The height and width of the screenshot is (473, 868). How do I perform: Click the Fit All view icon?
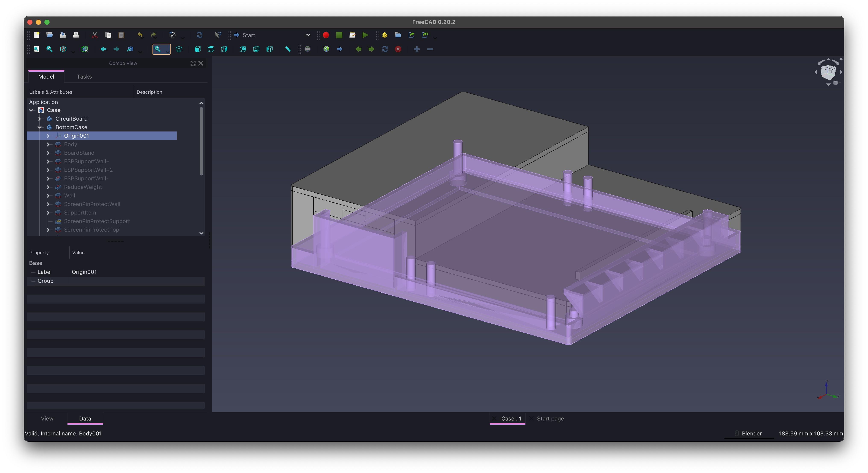[x=36, y=49]
